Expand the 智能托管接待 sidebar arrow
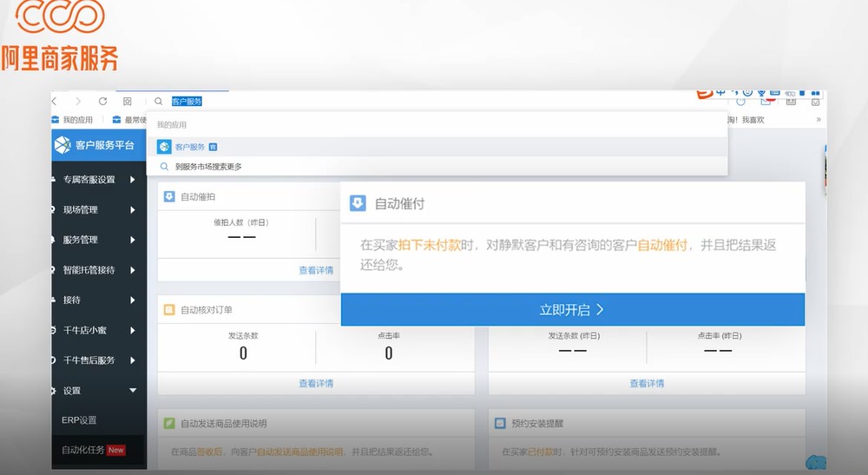868x475 pixels. (132, 270)
